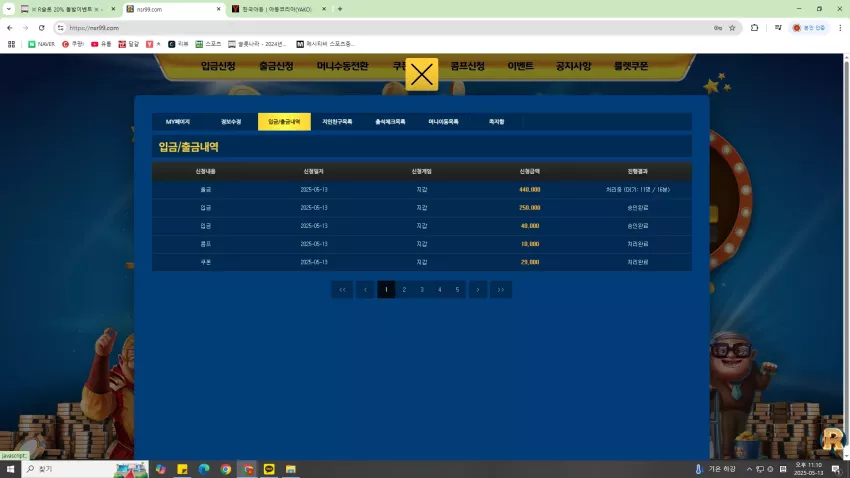Open the 콤프신청 menu item
This screenshot has width=850, height=478.
467,66
